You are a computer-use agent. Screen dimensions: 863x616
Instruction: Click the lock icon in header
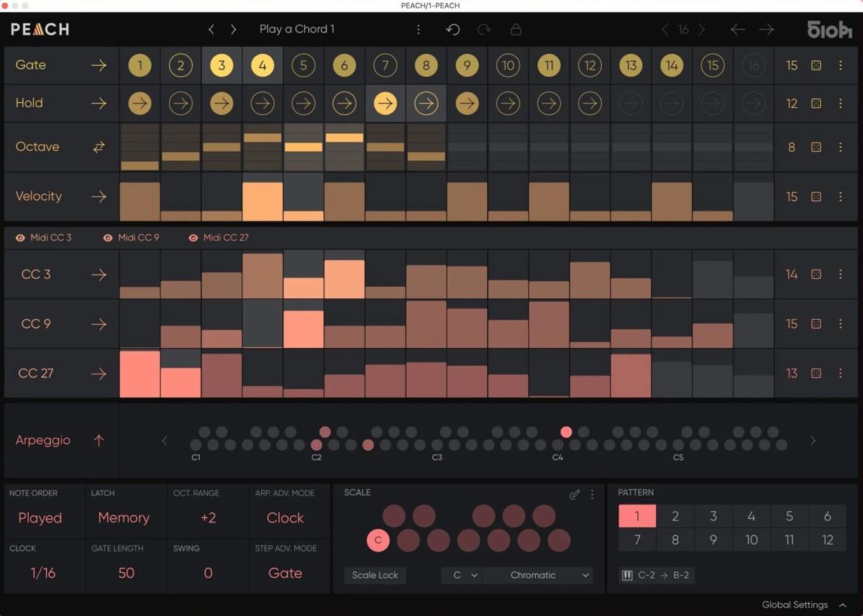click(516, 29)
